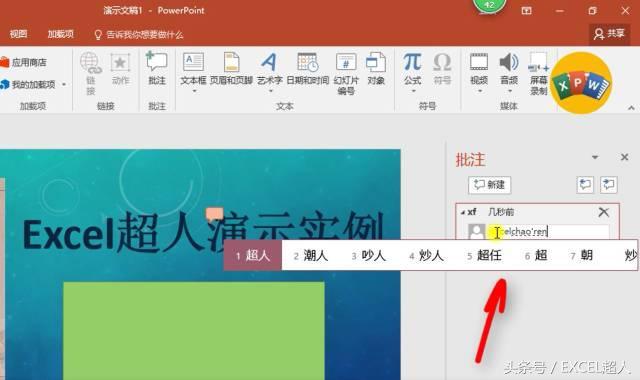
Task: Select IME candidate 超任
Action: pyautogui.click(x=484, y=256)
